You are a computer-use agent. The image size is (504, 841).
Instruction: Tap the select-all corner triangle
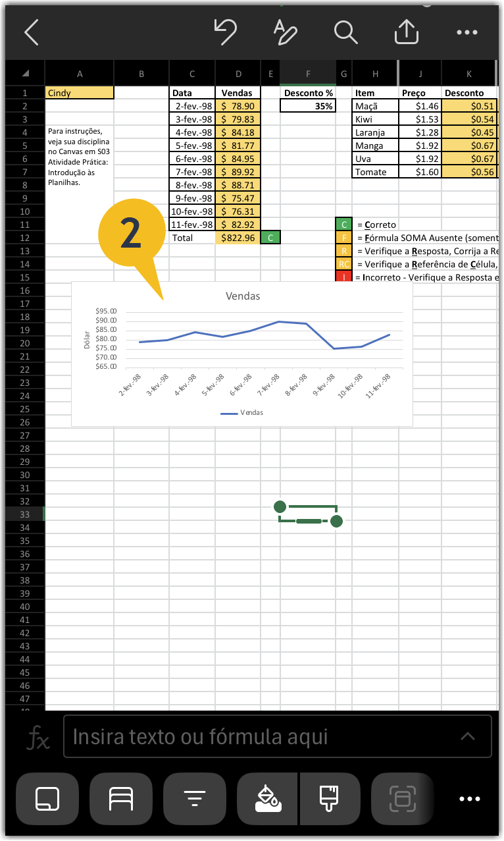(25, 74)
